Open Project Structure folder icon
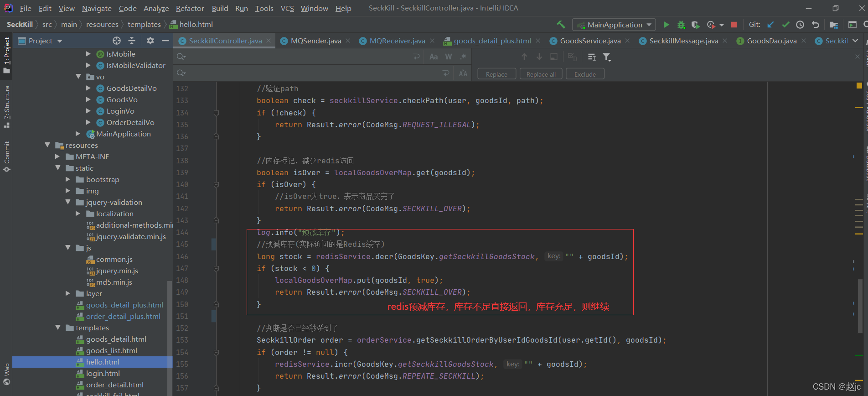The height and width of the screenshot is (396, 868). tap(834, 25)
